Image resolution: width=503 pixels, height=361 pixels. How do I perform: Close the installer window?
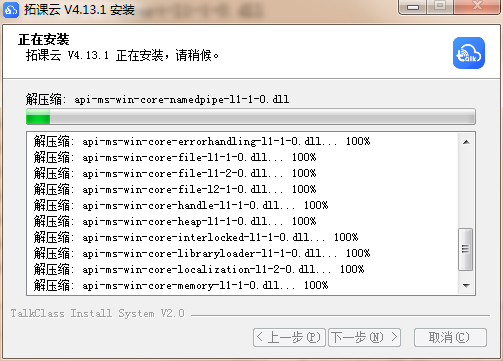(477, 6)
